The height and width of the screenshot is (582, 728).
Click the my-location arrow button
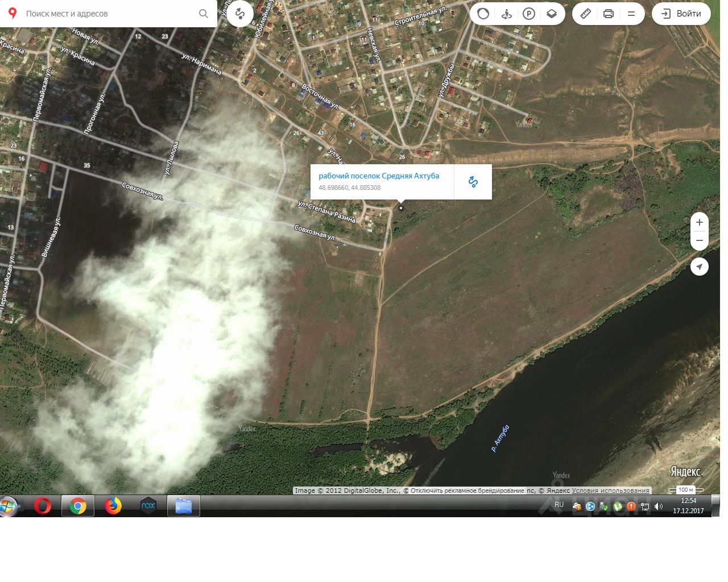point(700,267)
